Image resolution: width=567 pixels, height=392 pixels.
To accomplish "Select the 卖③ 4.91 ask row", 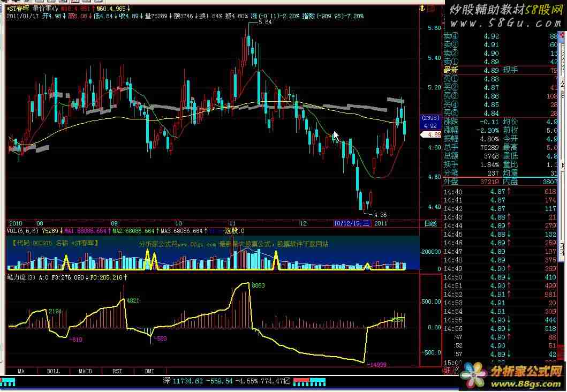I will 501,45.
